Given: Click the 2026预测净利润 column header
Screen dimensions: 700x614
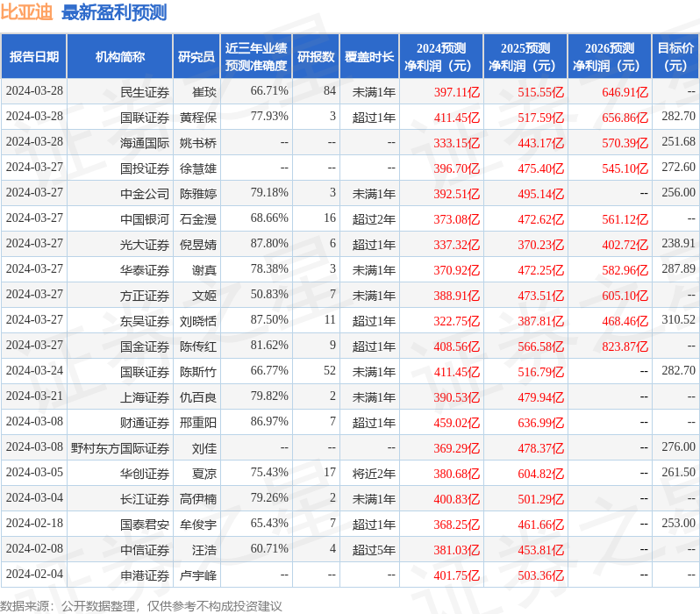Looking at the screenshot, I should tap(610, 56).
